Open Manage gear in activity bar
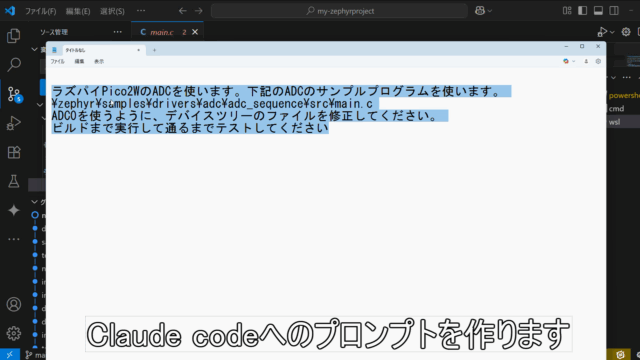 [x=13, y=333]
